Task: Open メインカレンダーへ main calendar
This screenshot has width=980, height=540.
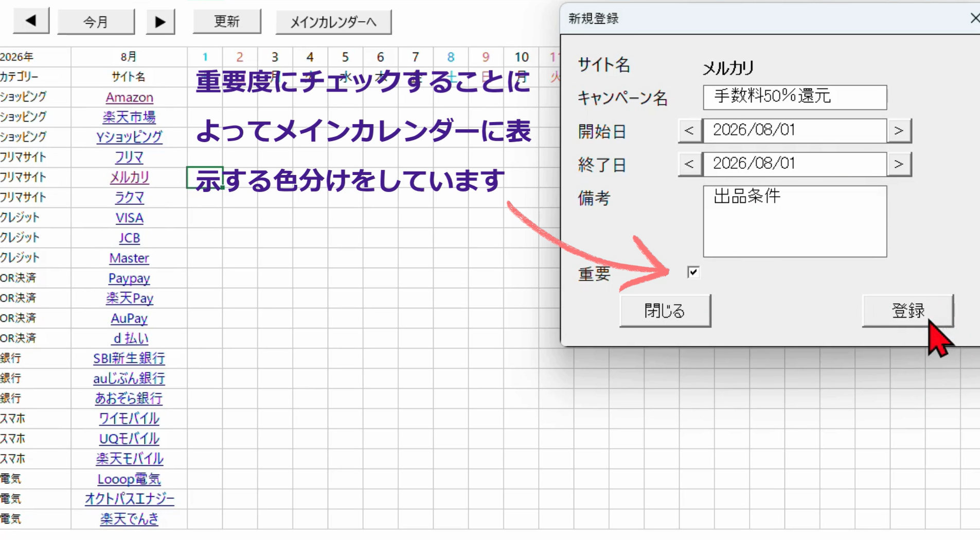Action: [333, 22]
